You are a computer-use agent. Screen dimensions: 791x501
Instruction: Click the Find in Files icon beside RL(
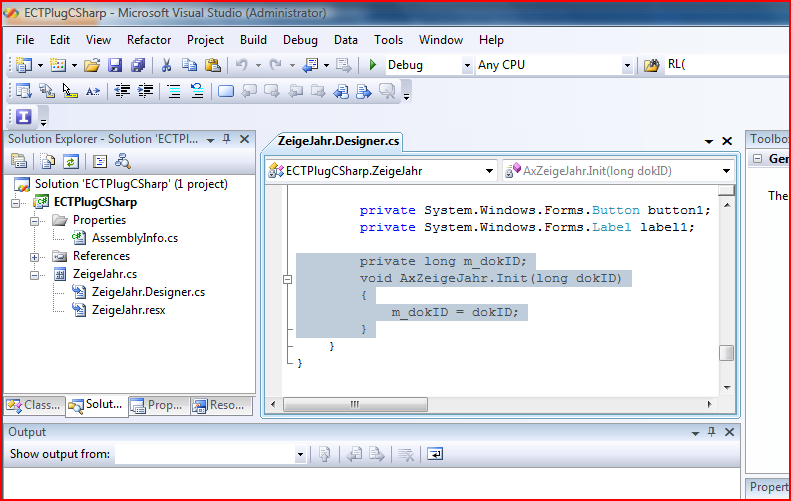651,65
